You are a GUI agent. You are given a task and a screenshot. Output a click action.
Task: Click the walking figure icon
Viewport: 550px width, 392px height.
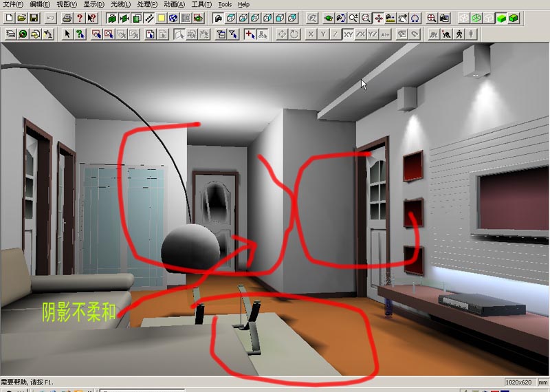[459, 34]
